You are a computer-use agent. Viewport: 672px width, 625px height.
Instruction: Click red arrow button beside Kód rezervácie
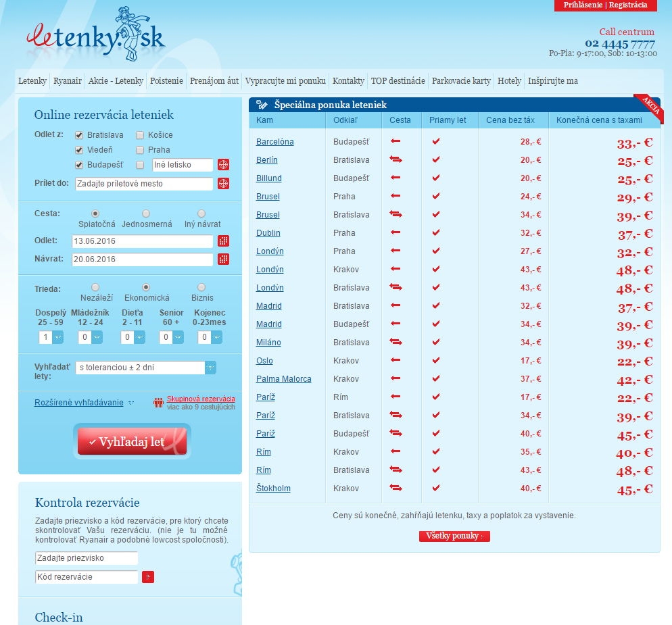pyautogui.click(x=148, y=577)
